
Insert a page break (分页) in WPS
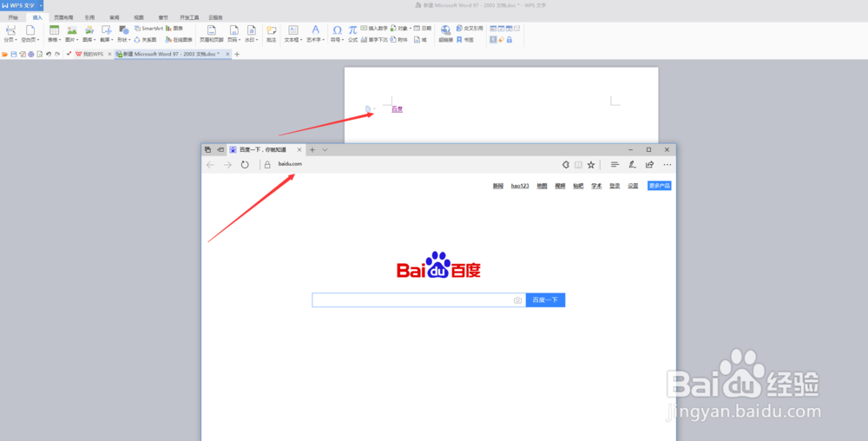click(10, 33)
